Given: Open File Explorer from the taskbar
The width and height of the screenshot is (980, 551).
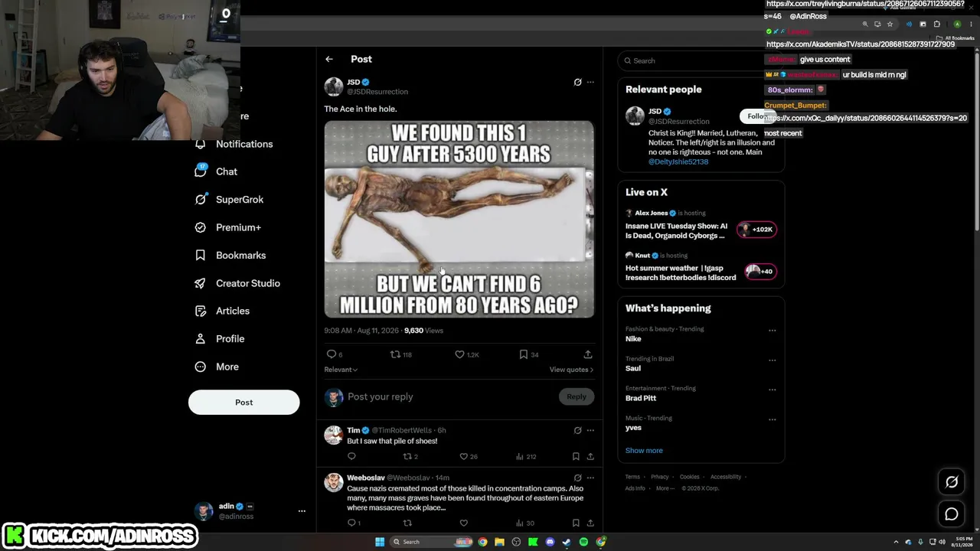Looking at the screenshot, I should pos(499,542).
